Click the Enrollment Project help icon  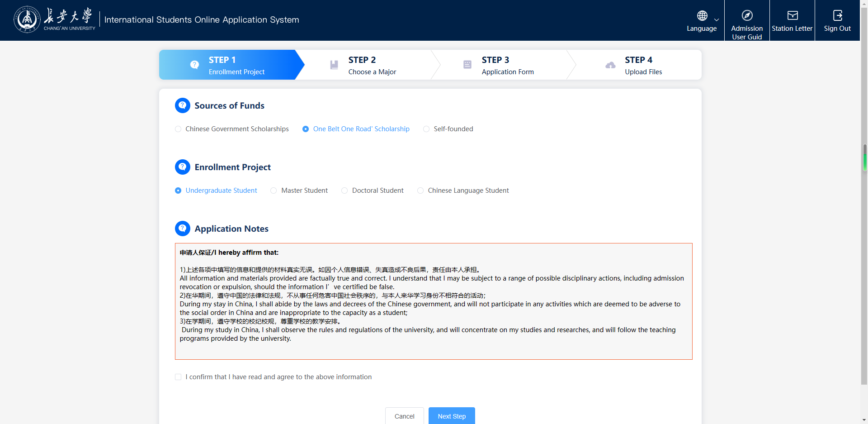(x=183, y=167)
